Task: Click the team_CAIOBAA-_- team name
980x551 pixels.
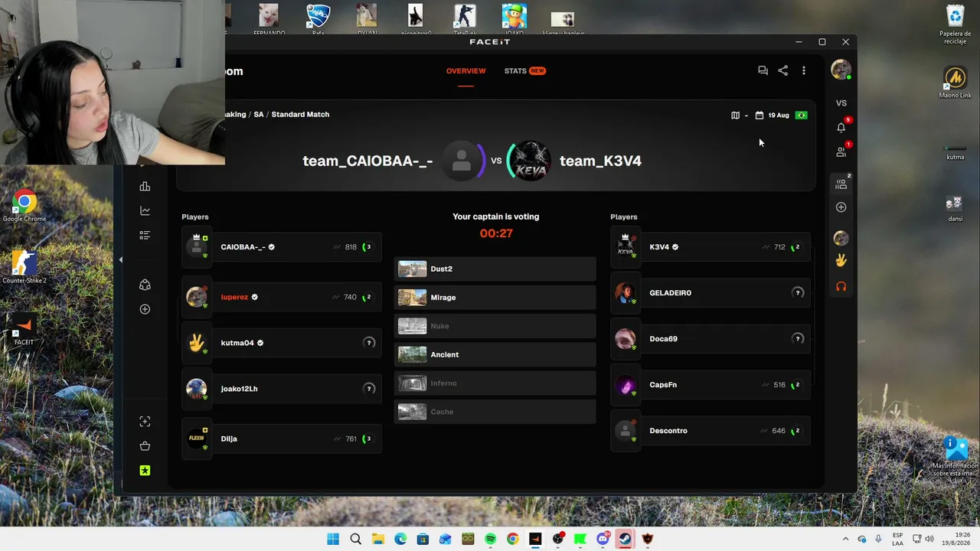Action: (367, 161)
